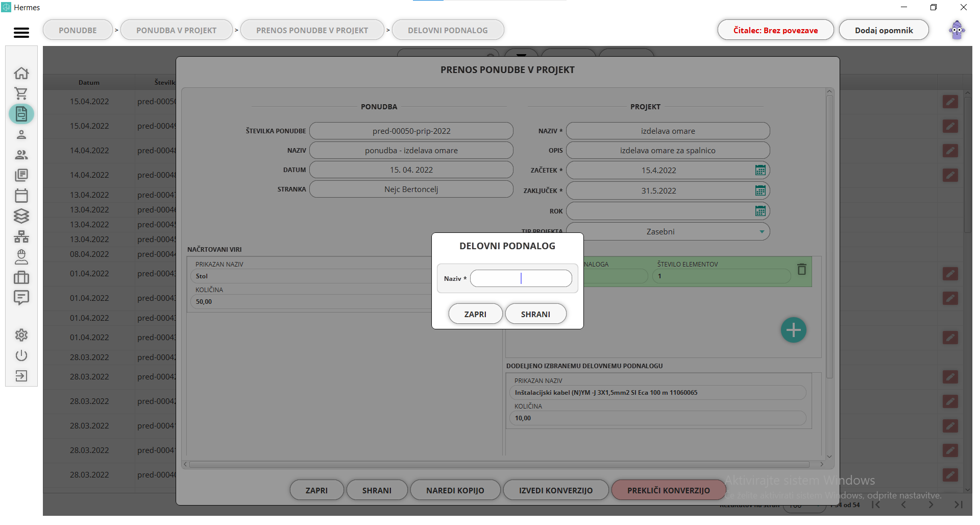Click ŠTEVILO ELEMENTOV field with value 1
The image size is (980, 525).
click(722, 276)
